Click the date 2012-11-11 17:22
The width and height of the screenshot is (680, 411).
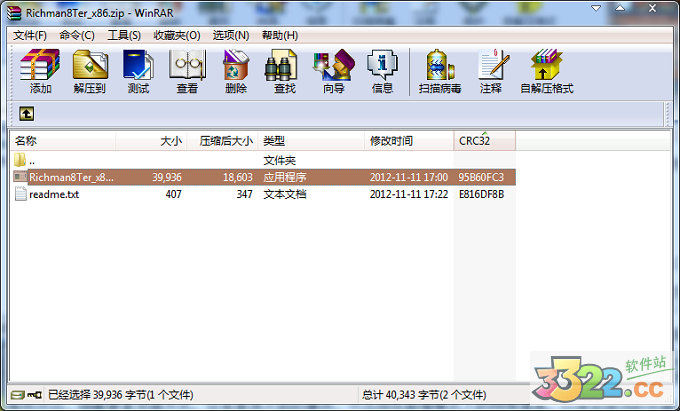[x=409, y=194]
